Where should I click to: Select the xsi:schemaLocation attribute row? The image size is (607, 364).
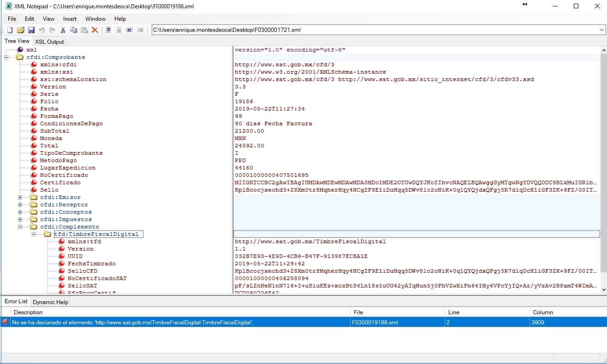coord(73,79)
